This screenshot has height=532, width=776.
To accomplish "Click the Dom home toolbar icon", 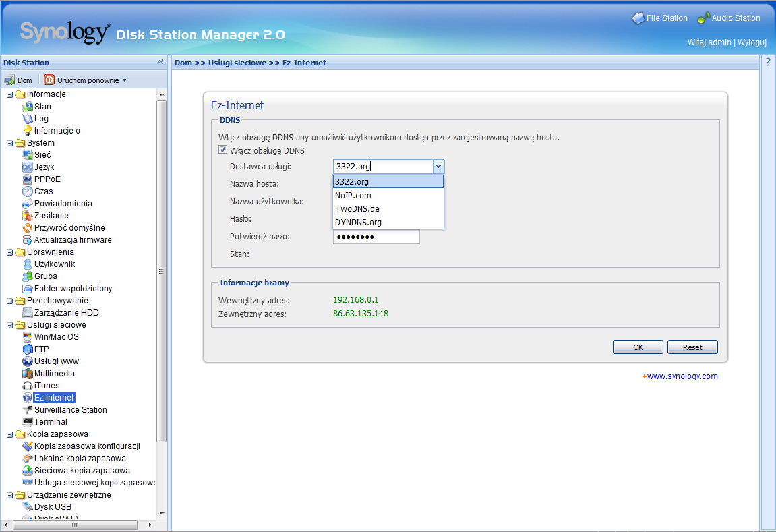I will click(x=10, y=80).
